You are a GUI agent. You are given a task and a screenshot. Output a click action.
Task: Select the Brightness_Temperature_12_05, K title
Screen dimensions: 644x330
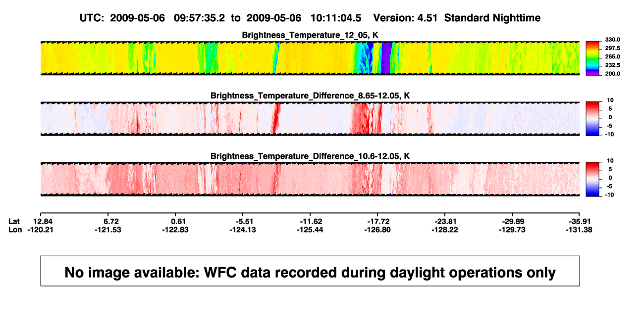pos(310,35)
